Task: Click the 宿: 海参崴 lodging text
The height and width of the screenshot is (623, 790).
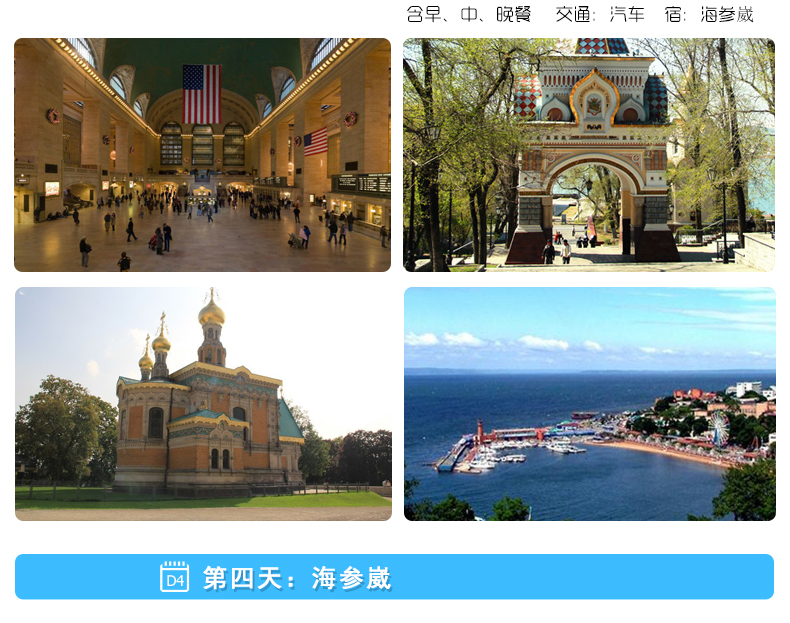Action: pyautogui.click(x=709, y=15)
